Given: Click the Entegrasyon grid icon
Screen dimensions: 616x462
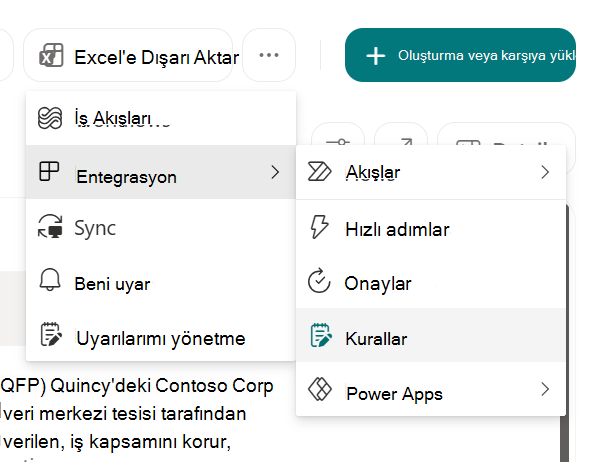Looking at the screenshot, I should click(x=49, y=171).
